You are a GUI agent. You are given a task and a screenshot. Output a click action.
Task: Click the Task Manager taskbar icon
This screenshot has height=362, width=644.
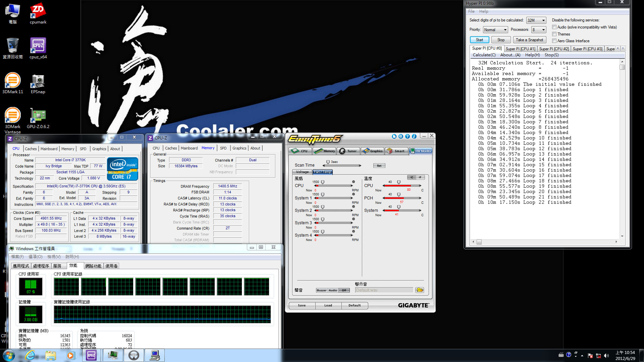pos(113,355)
